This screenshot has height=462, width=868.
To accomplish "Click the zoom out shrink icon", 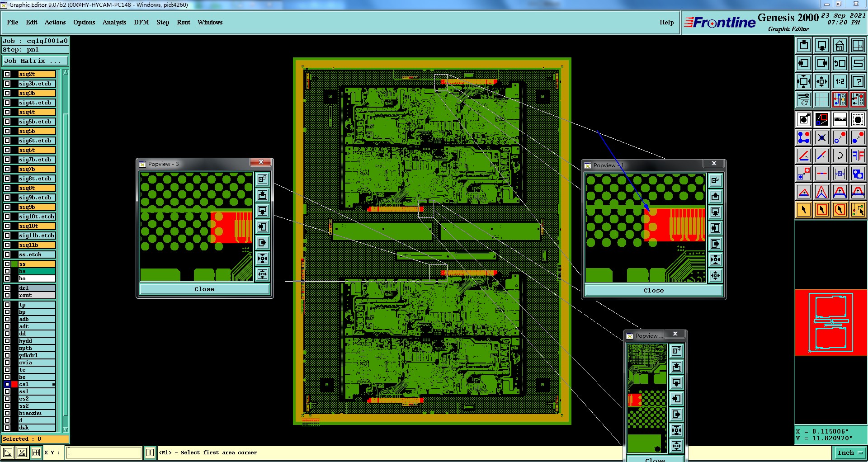I will tap(822, 81).
